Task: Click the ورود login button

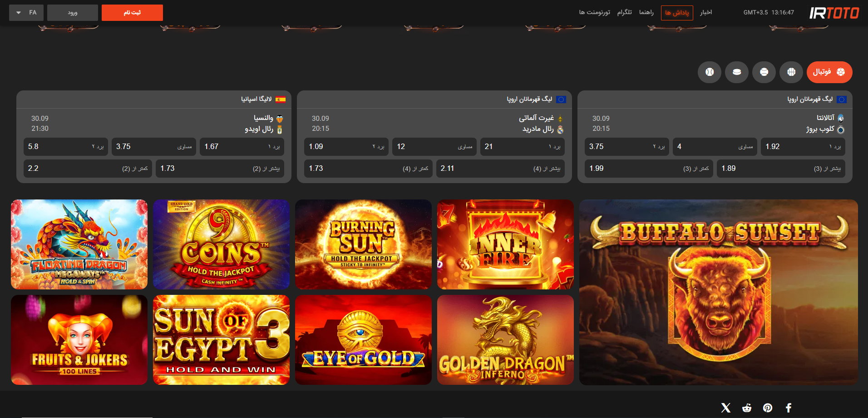Action: (x=73, y=13)
